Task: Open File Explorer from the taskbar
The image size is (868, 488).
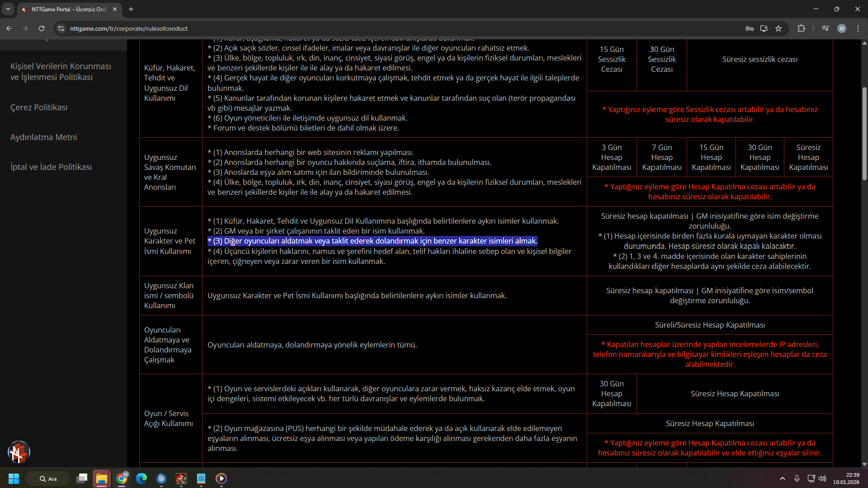Action: tap(102, 479)
